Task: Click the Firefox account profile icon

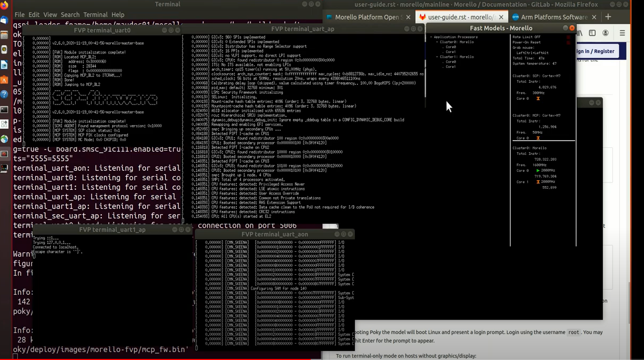Action: point(606,33)
